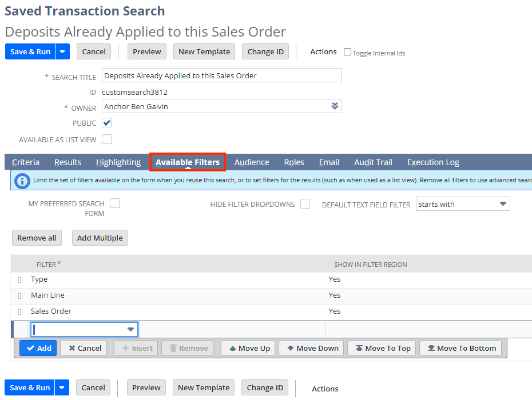Click in the Search Title field
This screenshot has height=400, width=532.
pyautogui.click(x=221, y=75)
